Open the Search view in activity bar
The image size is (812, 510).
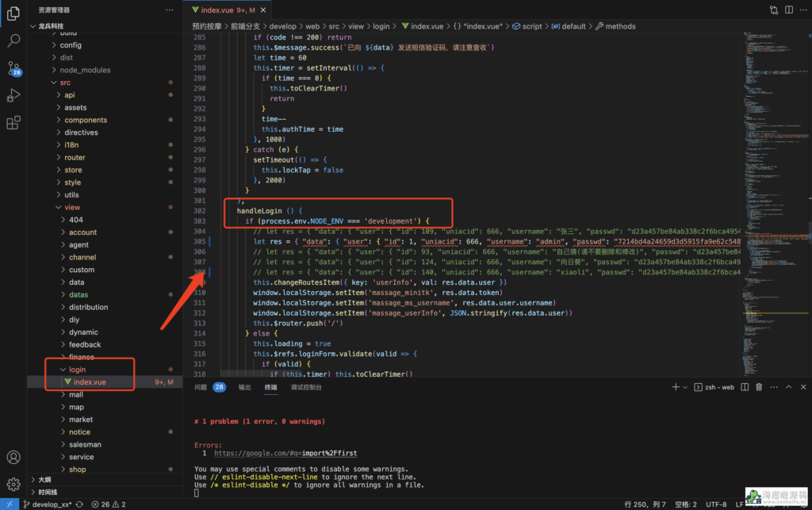pos(13,40)
